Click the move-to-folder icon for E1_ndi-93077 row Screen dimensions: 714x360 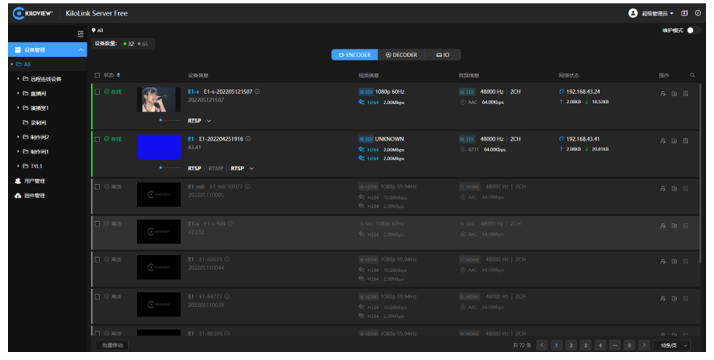(x=674, y=188)
